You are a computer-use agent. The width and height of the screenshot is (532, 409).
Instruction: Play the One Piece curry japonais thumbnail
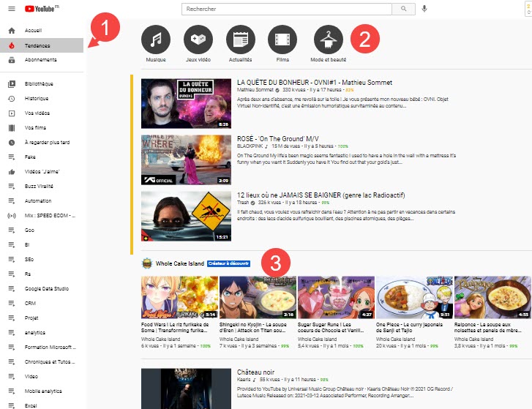tap(415, 297)
